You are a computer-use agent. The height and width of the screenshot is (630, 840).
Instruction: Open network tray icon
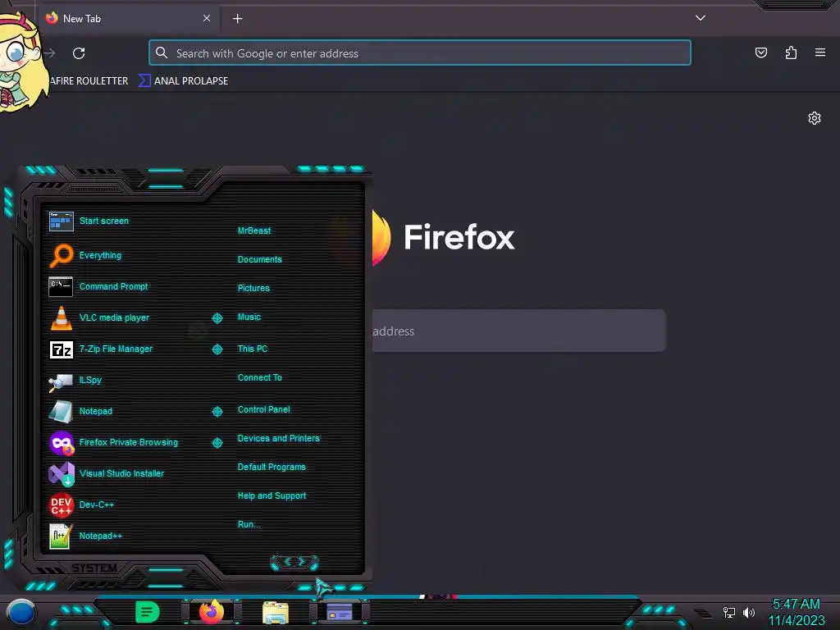(x=728, y=612)
